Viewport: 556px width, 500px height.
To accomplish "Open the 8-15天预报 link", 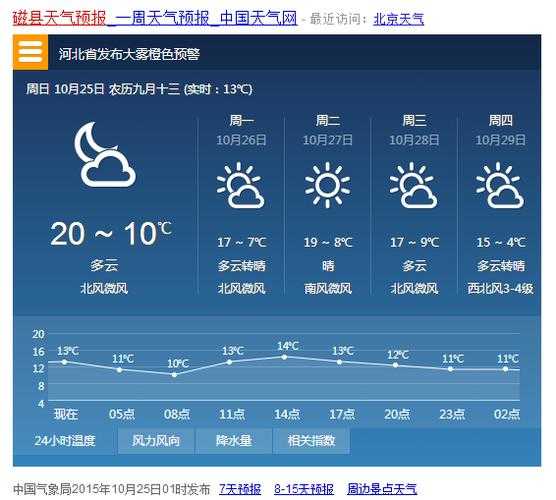I will click(x=304, y=489).
